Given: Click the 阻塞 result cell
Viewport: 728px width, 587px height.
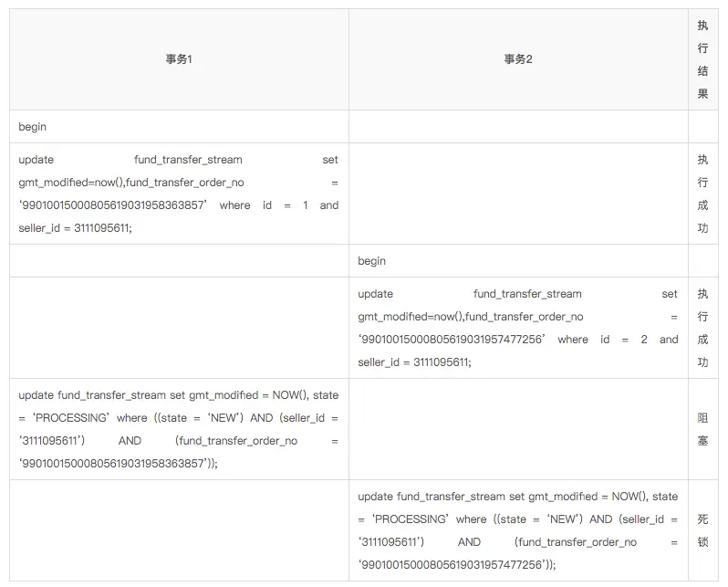Looking at the screenshot, I should point(703,429).
